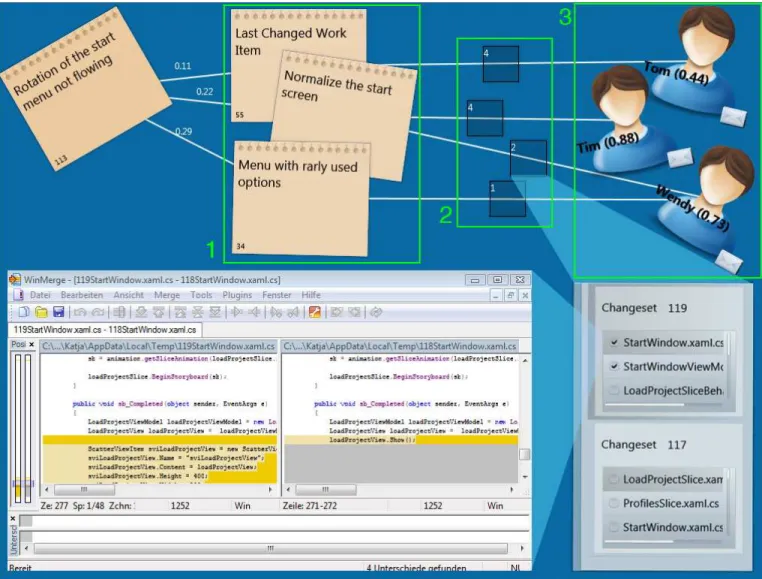Go to First Difference toolbar icon
The width and height of the screenshot is (762, 579).
tap(180, 312)
